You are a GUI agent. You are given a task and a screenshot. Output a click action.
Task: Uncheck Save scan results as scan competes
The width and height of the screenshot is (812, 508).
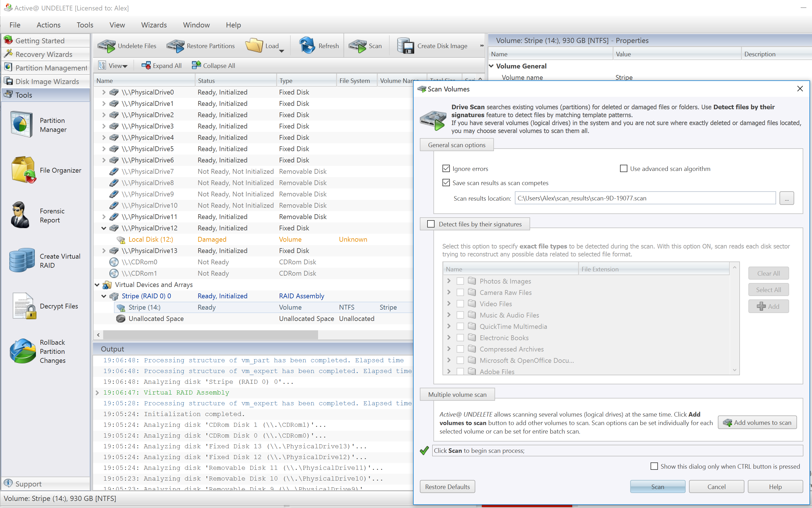point(446,183)
